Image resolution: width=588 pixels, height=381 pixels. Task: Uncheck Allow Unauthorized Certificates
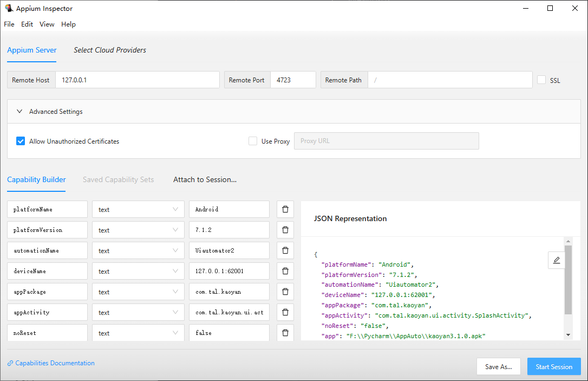point(21,141)
